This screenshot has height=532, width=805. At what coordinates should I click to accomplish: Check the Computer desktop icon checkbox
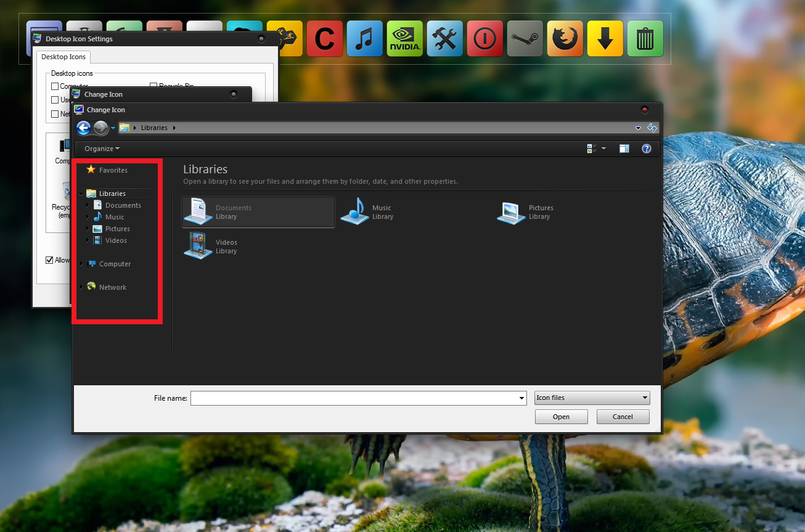[x=55, y=86]
